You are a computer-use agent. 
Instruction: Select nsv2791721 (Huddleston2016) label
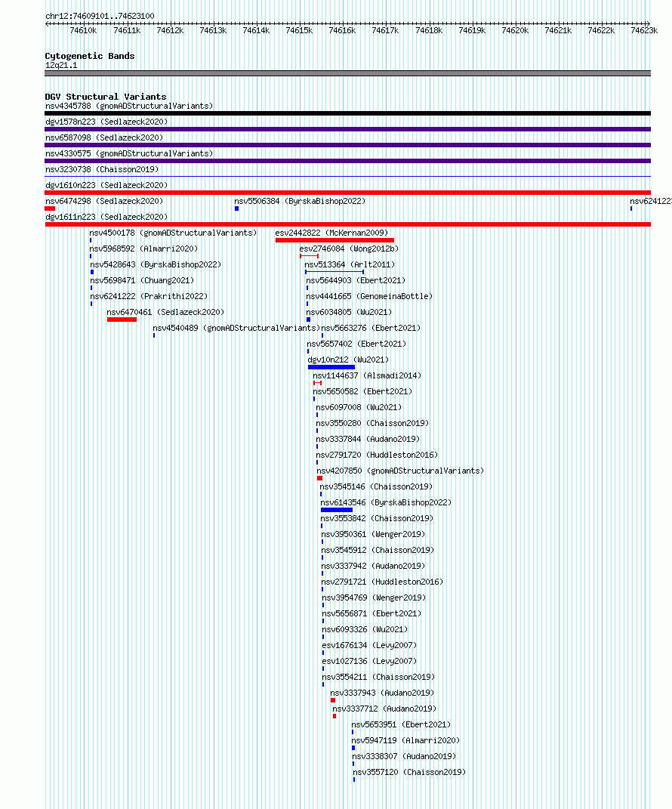click(x=382, y=582)
